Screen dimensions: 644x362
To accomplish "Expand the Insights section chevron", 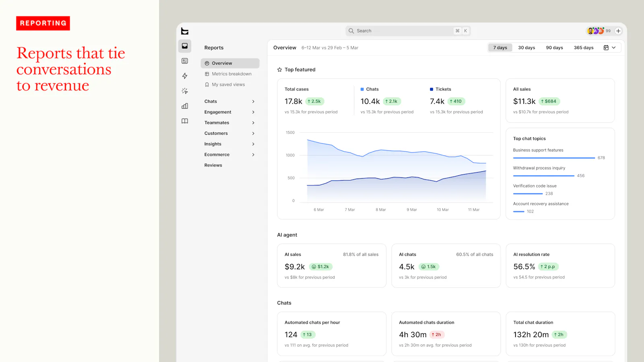I will point(253,144).
